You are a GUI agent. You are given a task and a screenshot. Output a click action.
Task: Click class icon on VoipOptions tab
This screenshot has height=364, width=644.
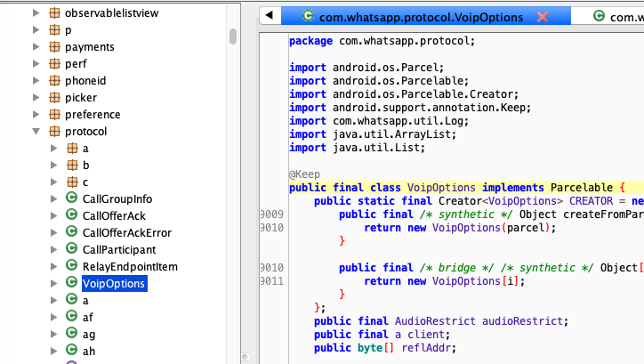pos(308,16)
